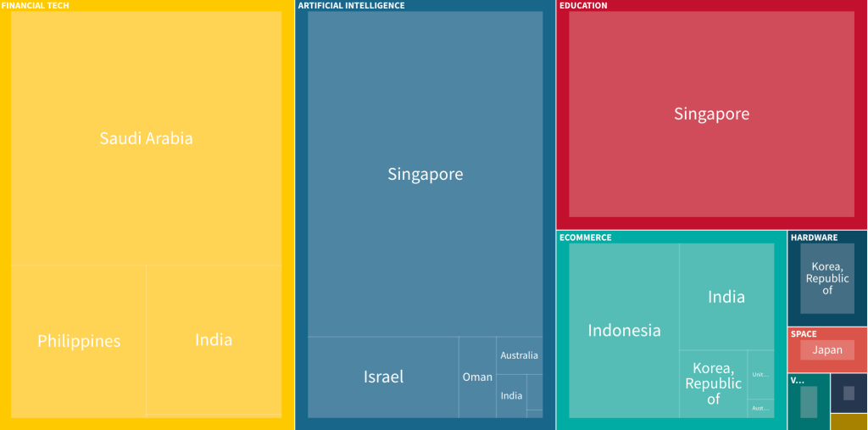
Task: Click the HARDWARE category header
Action: pyautogui.click(x=814, y=237)
